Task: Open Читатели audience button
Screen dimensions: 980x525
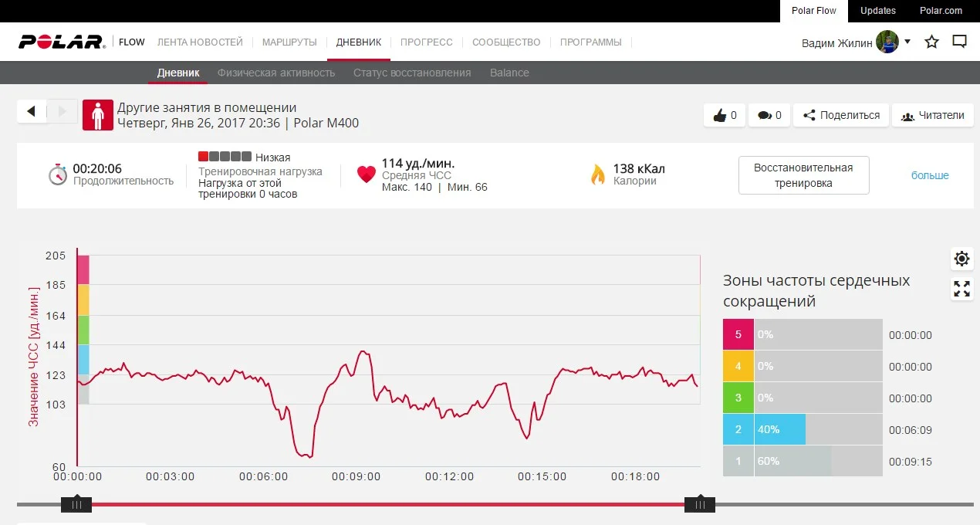Action: (x=933, y=115)
